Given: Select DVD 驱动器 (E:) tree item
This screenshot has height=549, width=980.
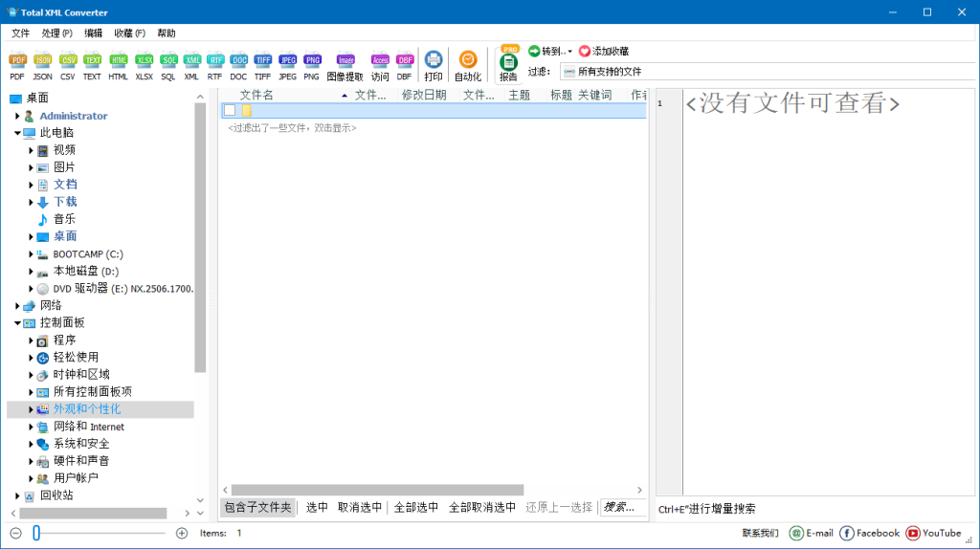Looking at the screenshot, I should (x=123, y=289).
